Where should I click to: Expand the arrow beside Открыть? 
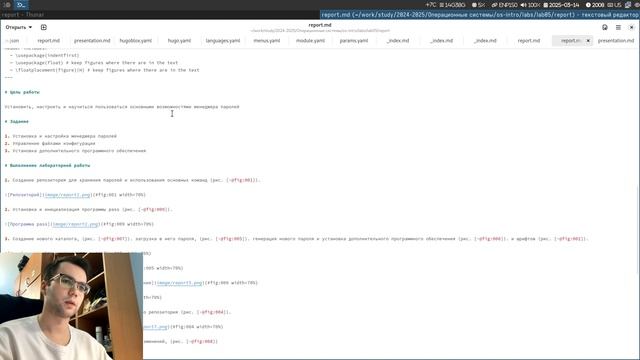[x=30, y=27]
